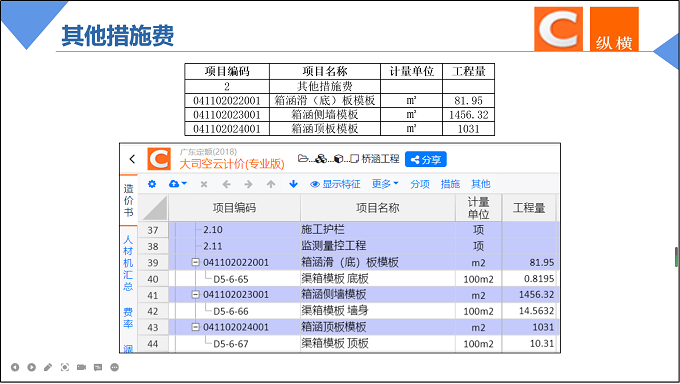Open 人材机汇总 side tab
Screen dimensions: 680x384
click(x=128, y=263)
